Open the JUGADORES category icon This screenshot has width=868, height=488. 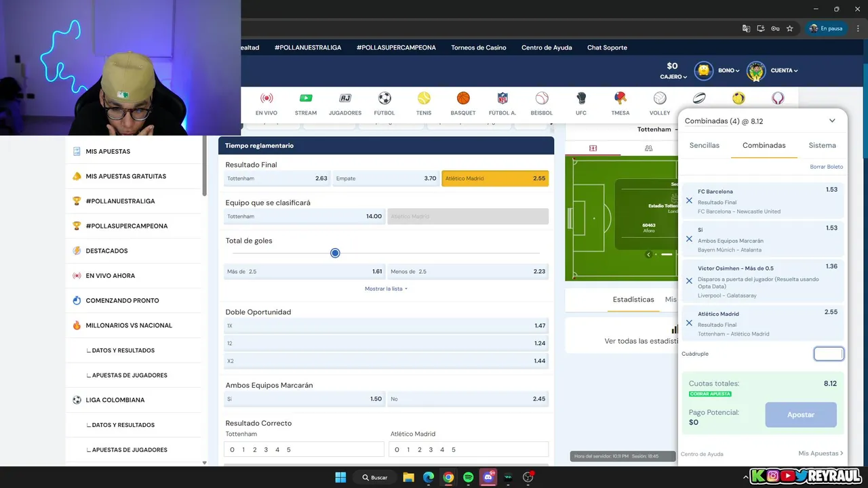[345, 98]
